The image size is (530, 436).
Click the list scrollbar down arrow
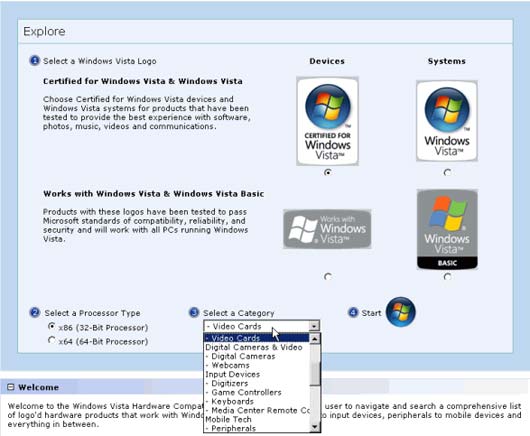(314, 428)
